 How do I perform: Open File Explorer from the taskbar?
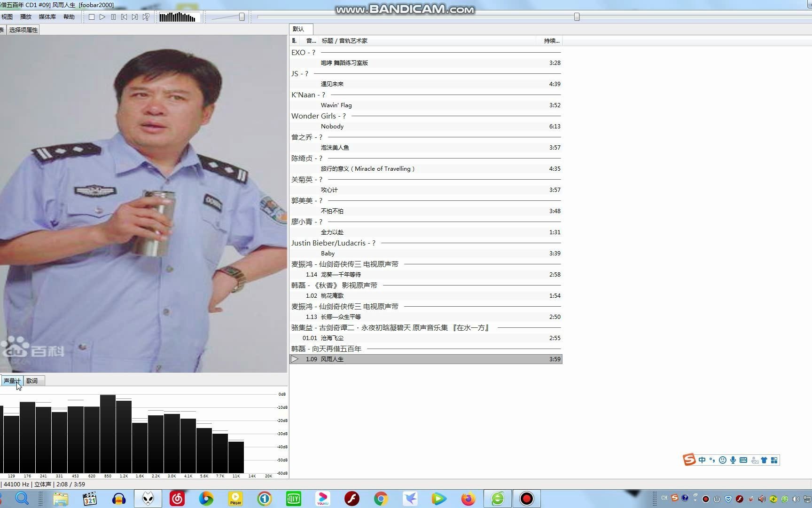tap(60, 499)
